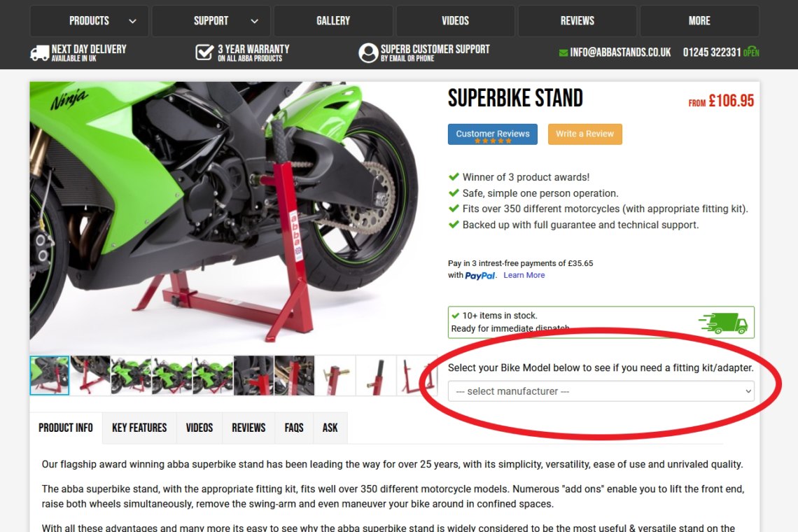Open the select manufacturer dropdown

(x=601, y=391)
